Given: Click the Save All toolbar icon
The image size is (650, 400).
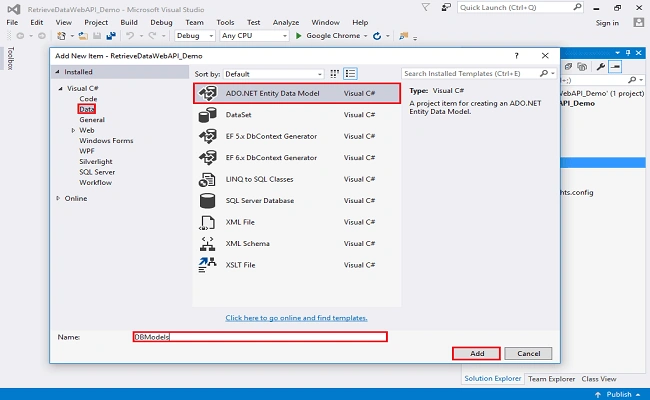Looking at the screenshot, I should click(x=111, y=36).
